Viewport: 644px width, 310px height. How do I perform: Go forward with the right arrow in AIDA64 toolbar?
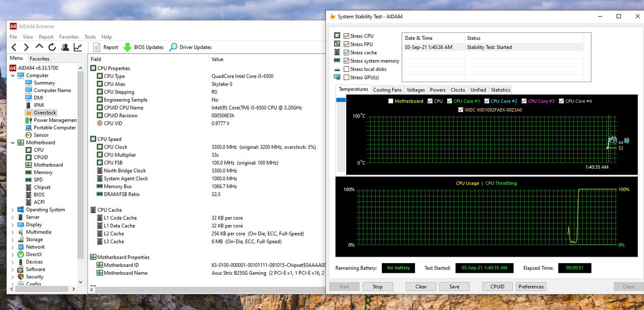[x=26, y=47]
